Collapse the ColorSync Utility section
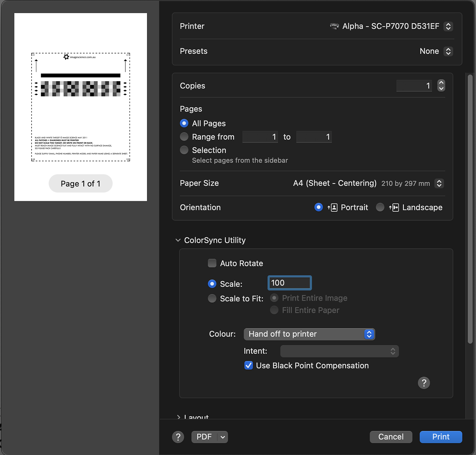 [x=178, y=240]
